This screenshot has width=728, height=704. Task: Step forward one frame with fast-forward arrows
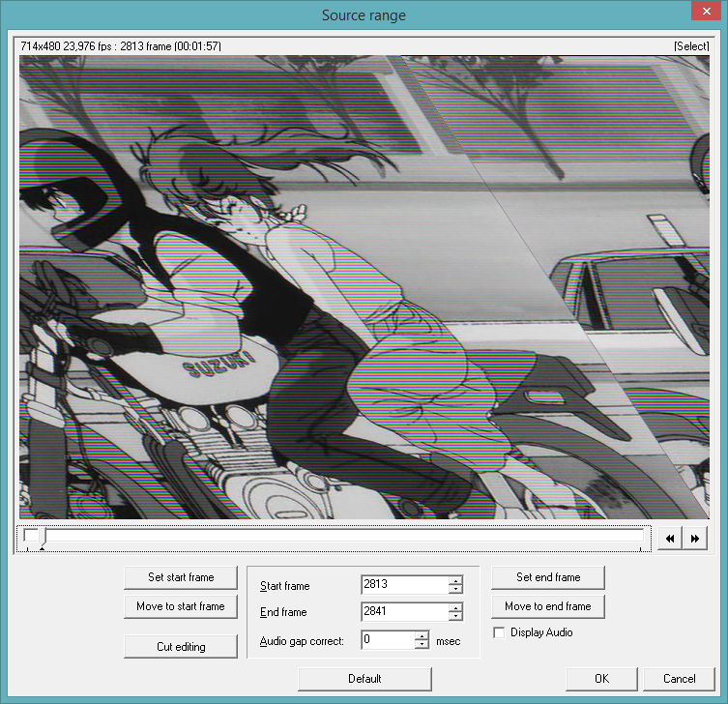coord(695,539)
